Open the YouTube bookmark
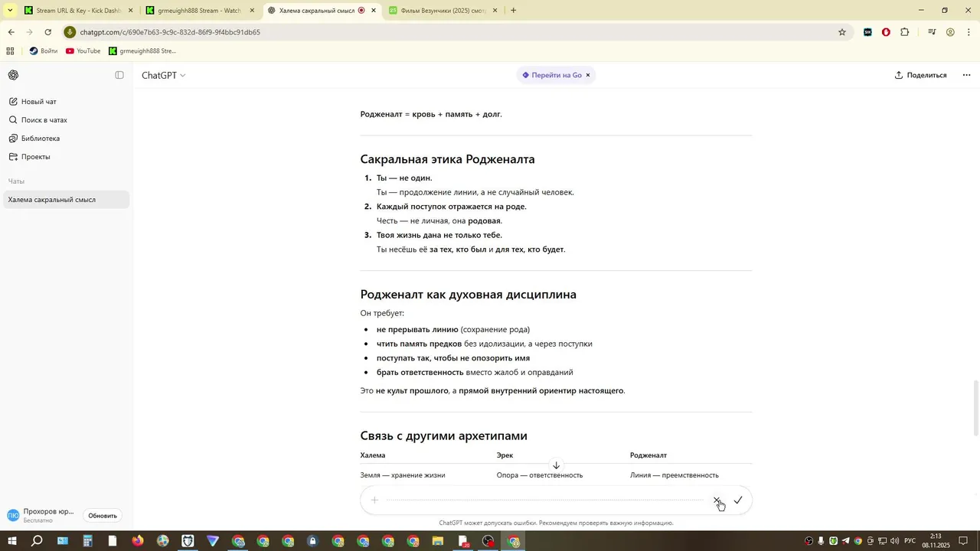The width and height of the screenshot is (980, 551). point(83,51)
